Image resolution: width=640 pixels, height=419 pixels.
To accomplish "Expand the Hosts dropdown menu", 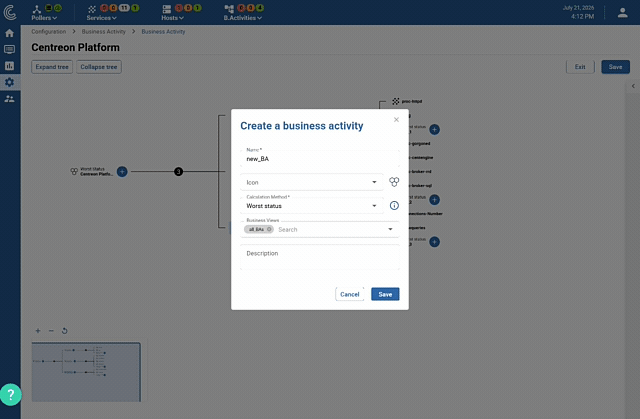I will (172, 18).
